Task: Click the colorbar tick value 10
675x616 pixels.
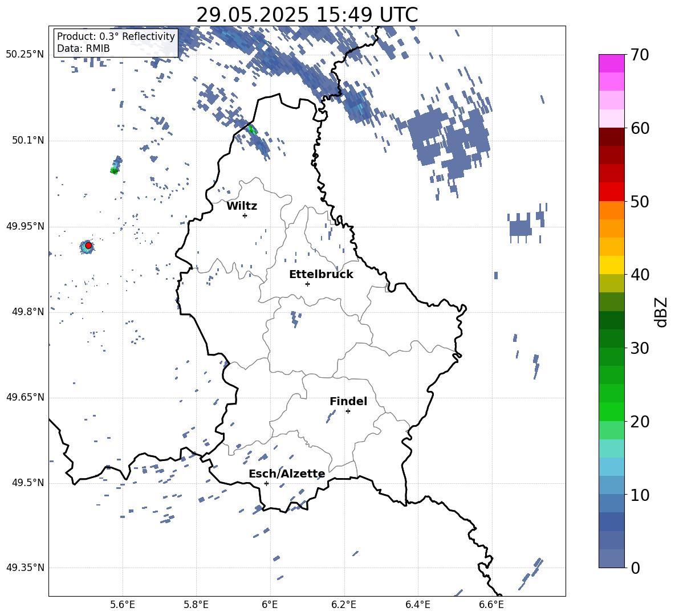Action: tap(640, 495)
